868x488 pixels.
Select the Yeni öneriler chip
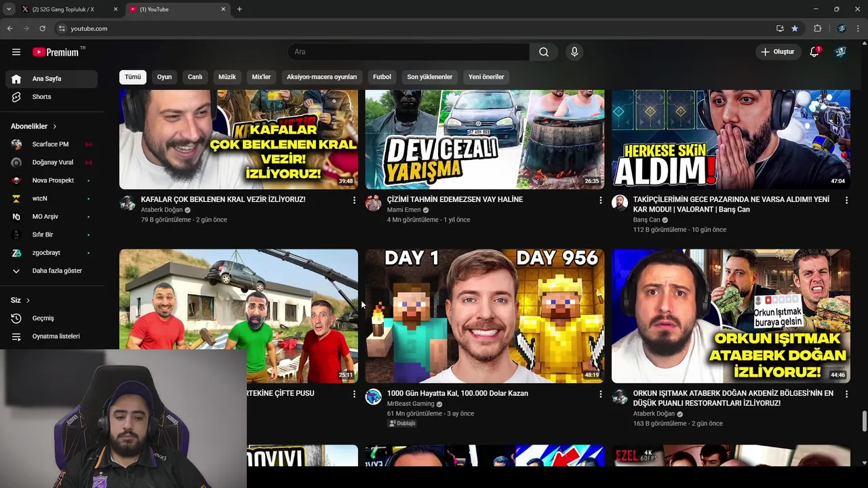(486, 77)
